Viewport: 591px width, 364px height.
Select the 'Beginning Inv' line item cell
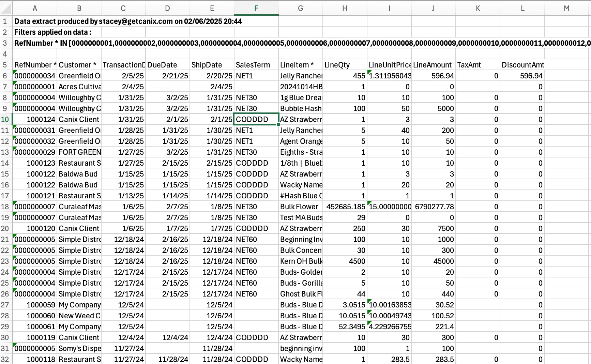point(301,240)
